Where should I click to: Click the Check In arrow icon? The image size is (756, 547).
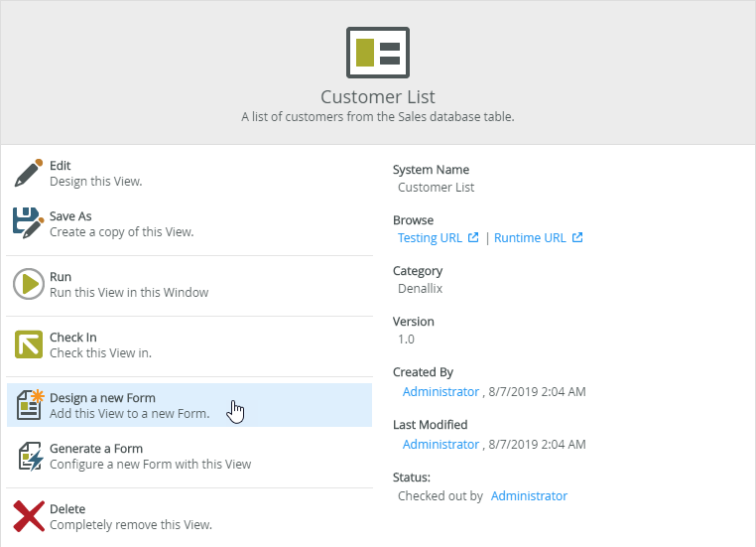click(28, 344)
